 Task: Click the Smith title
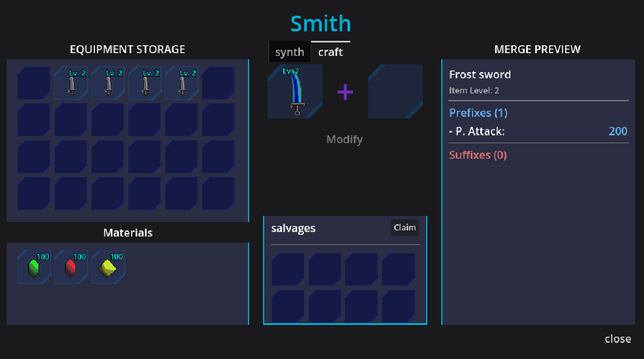click(x=321, y=23)
